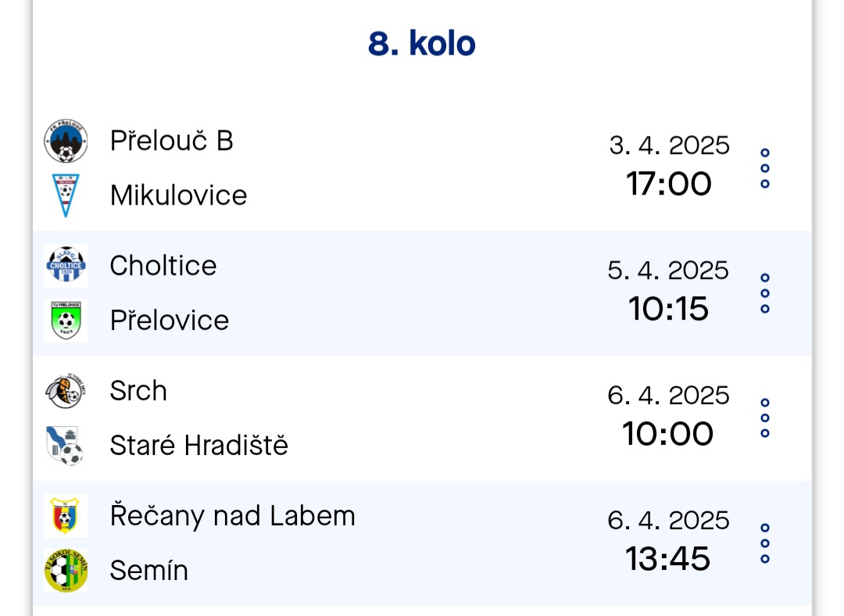Image resolution: width=844 pixels, height=616 pixels.
Task: Open the Přelouč B team link
Action: [x=172, y=141]
